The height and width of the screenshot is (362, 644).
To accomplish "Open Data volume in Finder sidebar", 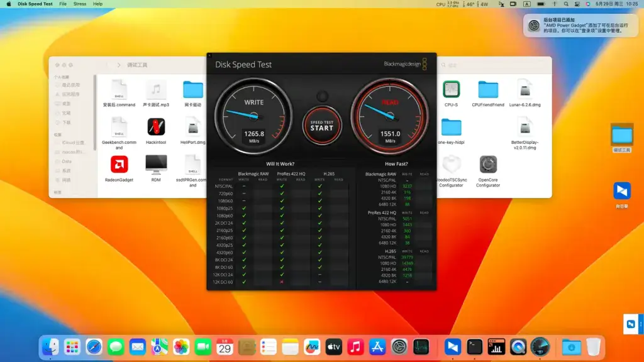I will 65,162.
